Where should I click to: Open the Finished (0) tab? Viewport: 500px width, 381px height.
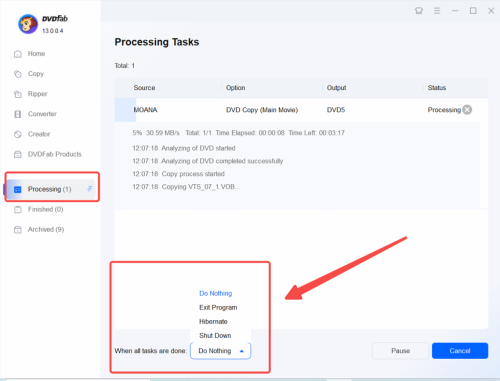[x=45, y=209]
